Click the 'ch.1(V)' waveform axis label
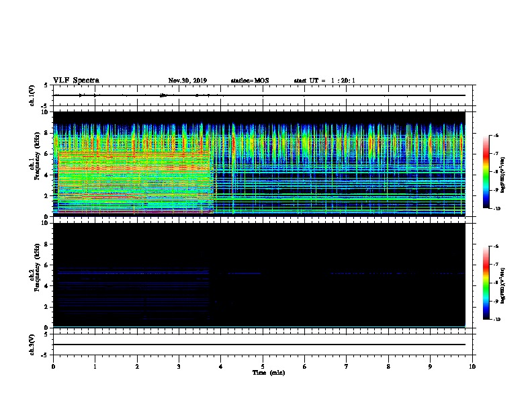Screen dimensions: 532x411 point(32,95)
